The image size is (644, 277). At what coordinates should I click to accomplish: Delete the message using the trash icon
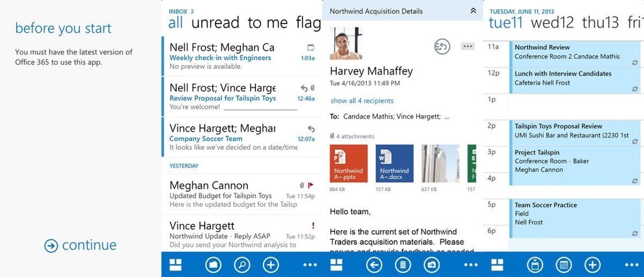coord(403,265)
